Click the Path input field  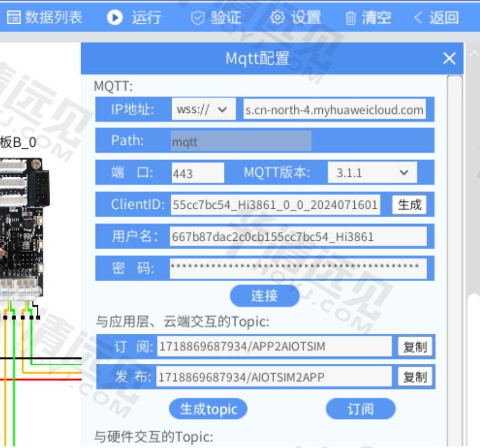(241, 141)
